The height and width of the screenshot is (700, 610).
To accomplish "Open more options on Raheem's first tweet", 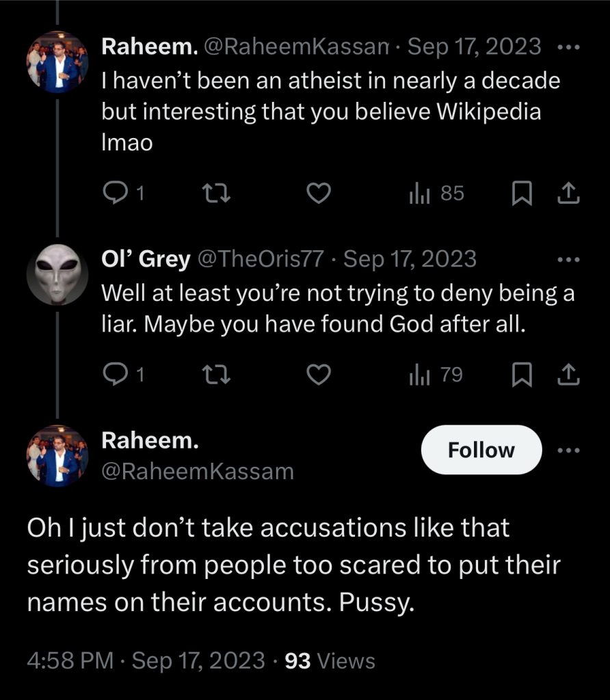I will click(568, 48).
